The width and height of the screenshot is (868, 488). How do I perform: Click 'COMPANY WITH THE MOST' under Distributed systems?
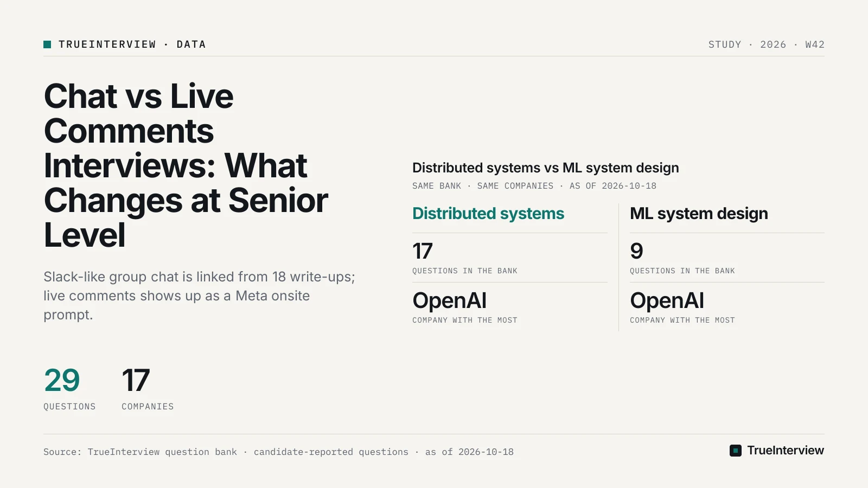[x=465, y=320]
